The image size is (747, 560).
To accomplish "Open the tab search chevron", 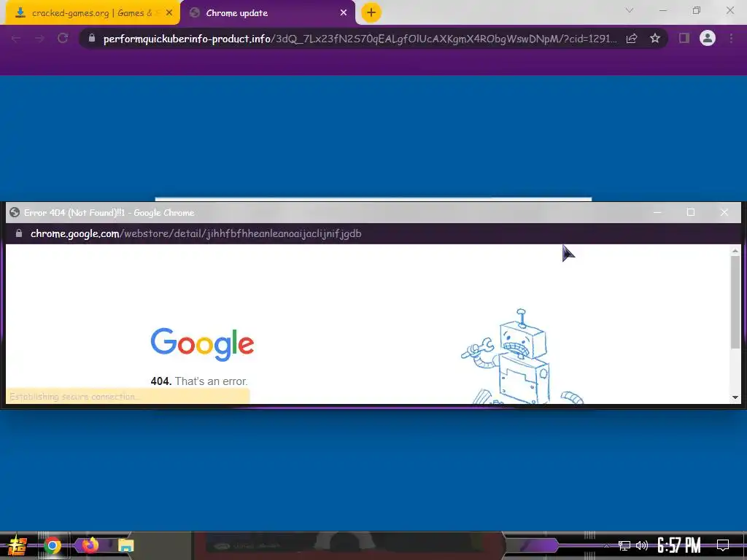I will point(630,10).
